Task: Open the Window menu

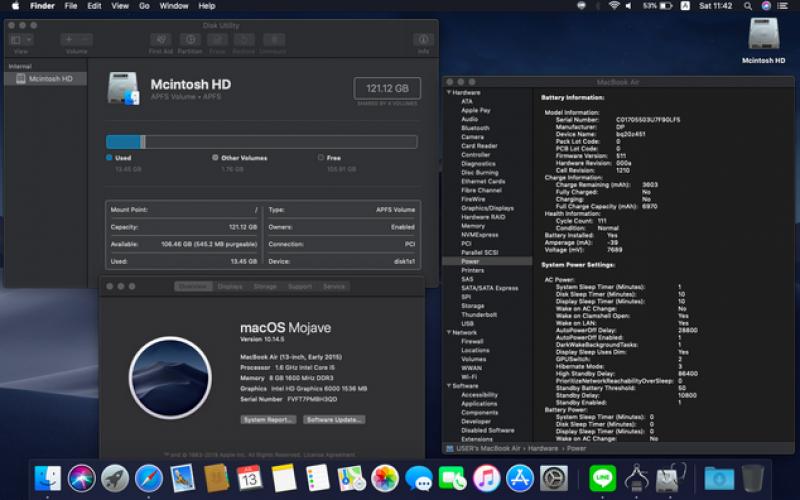Action: coord(174,6)
